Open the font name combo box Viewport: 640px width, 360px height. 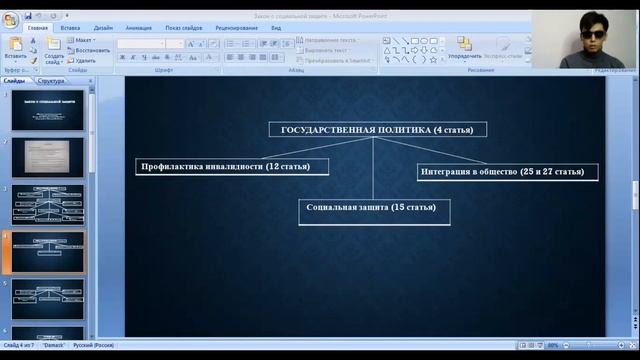141,44
